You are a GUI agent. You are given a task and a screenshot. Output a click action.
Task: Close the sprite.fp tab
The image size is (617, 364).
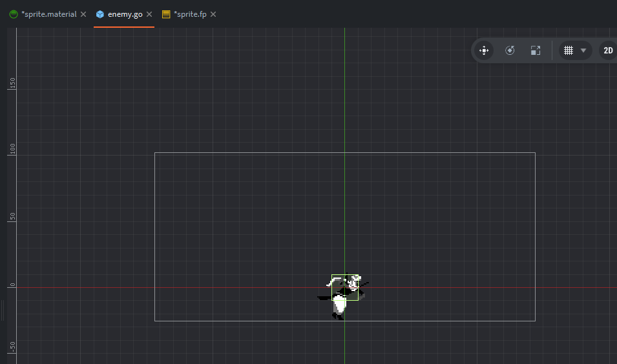click(213, 14)
